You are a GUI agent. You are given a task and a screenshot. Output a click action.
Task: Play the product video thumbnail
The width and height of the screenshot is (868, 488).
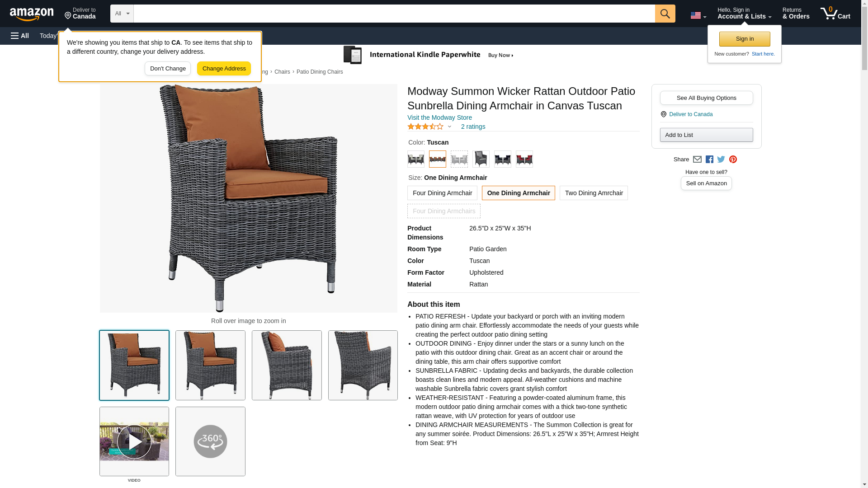pos(134,441)
